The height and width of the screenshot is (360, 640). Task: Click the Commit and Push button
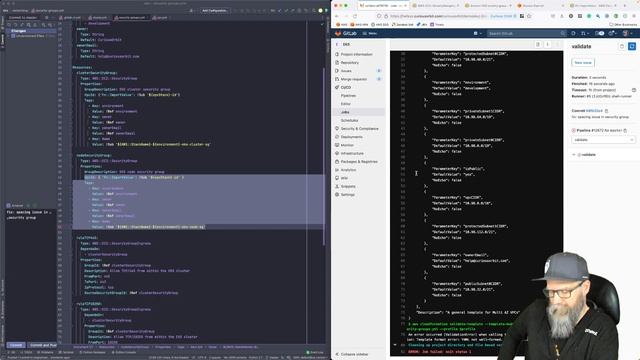pyautogui.click(x=43, y=345)
